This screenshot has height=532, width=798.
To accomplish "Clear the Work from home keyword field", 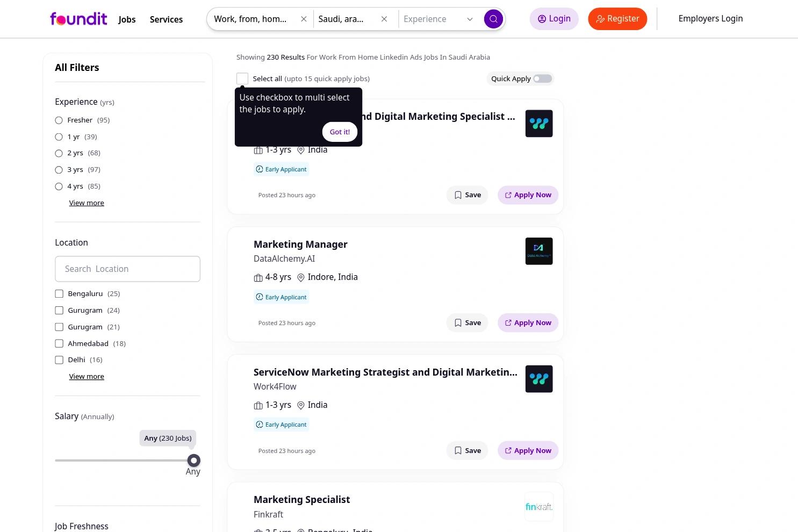I will point(304,19).
